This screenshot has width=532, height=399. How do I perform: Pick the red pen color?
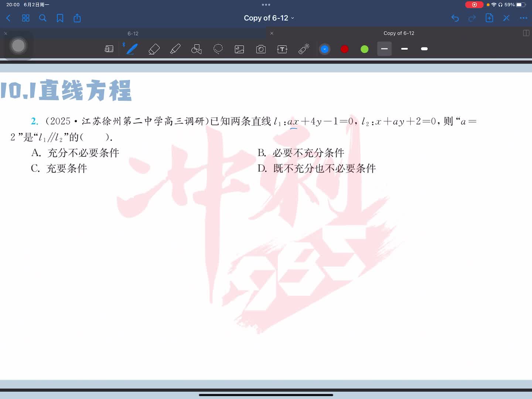pyautogui.click(x=344, y=49)
